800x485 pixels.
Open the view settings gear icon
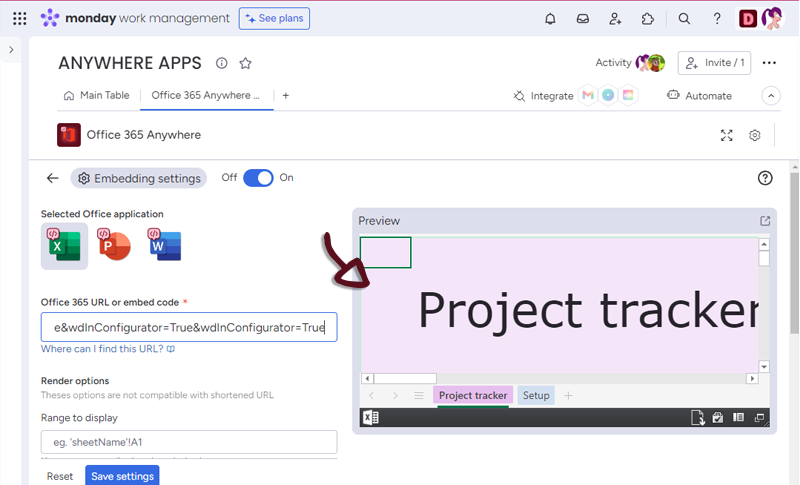pos(755,135)
